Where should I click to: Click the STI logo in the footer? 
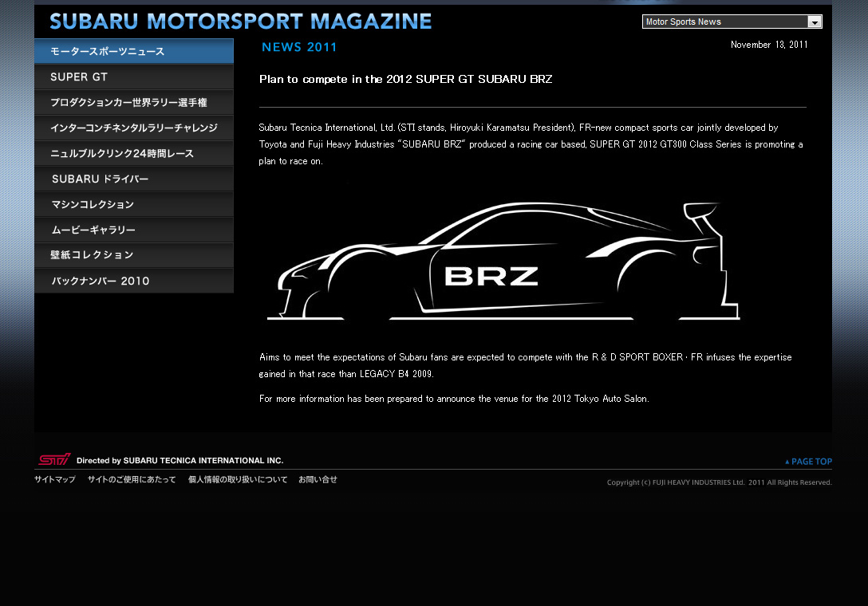[x=54, y=459]
